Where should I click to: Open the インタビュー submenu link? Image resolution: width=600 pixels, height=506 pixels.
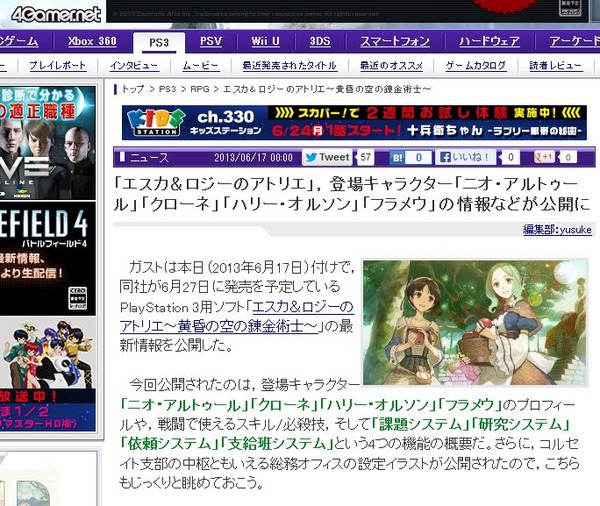134,66
